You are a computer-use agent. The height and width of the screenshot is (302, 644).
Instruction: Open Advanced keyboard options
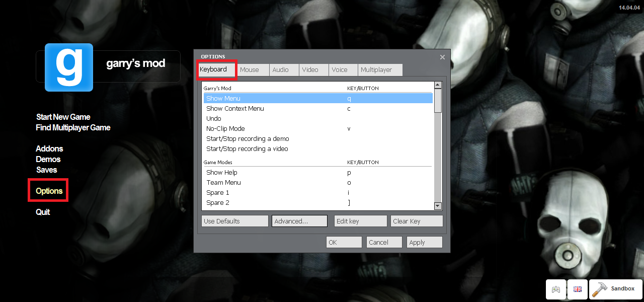(299, 221)
